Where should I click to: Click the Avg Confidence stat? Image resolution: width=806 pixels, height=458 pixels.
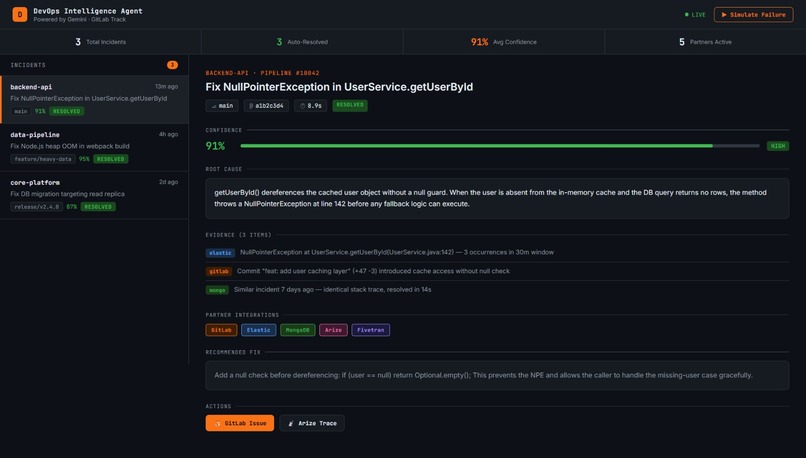504,42
